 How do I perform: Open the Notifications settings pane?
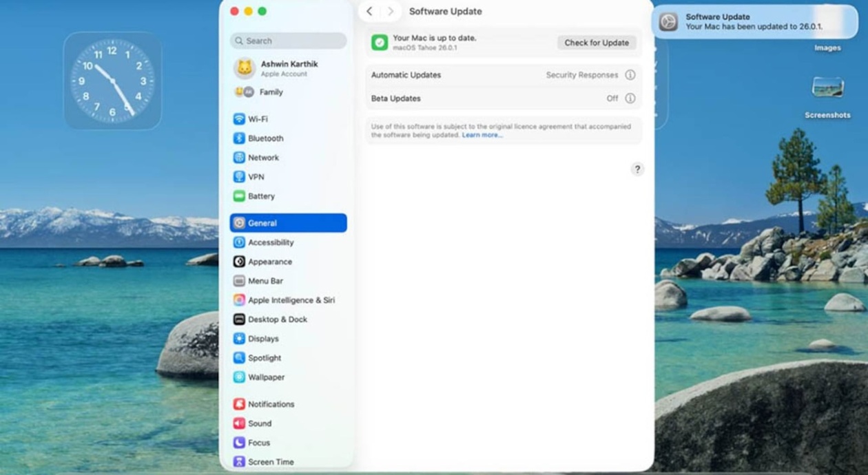pos(271,404)
